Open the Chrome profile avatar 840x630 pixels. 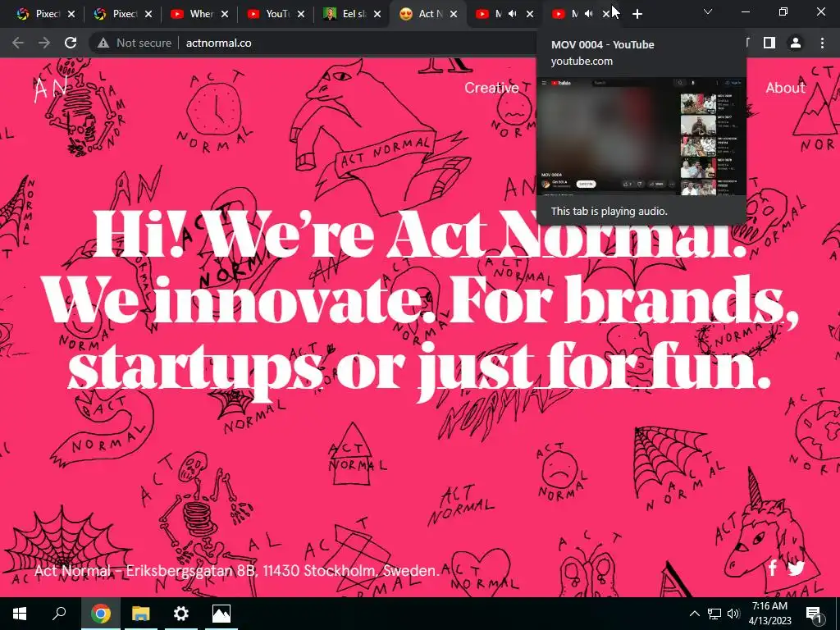pos(796,43)
